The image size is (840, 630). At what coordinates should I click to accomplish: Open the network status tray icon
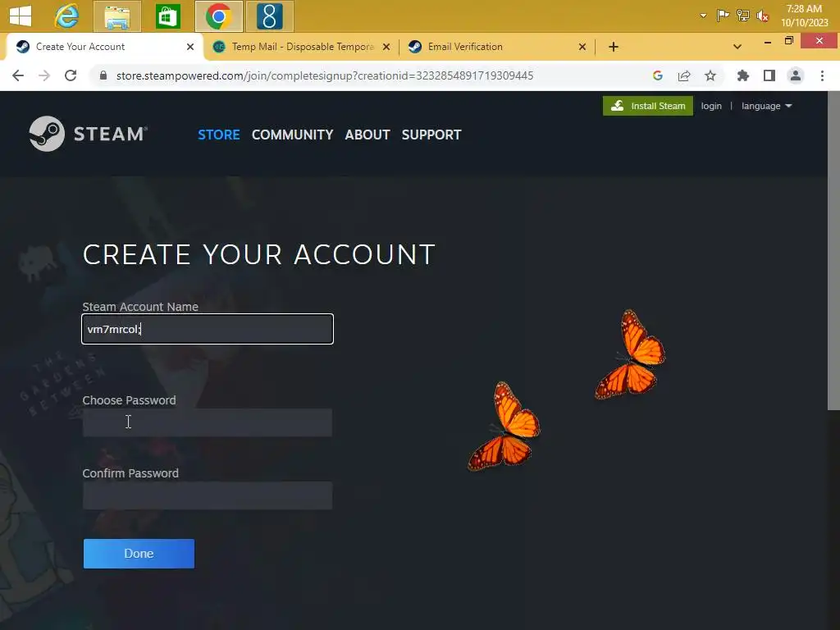click(742, 16)
